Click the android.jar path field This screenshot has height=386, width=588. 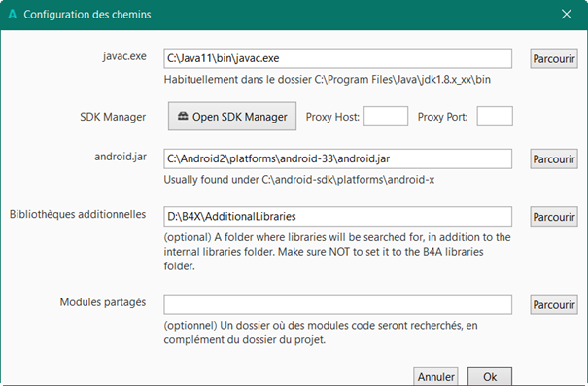[337, 159]
